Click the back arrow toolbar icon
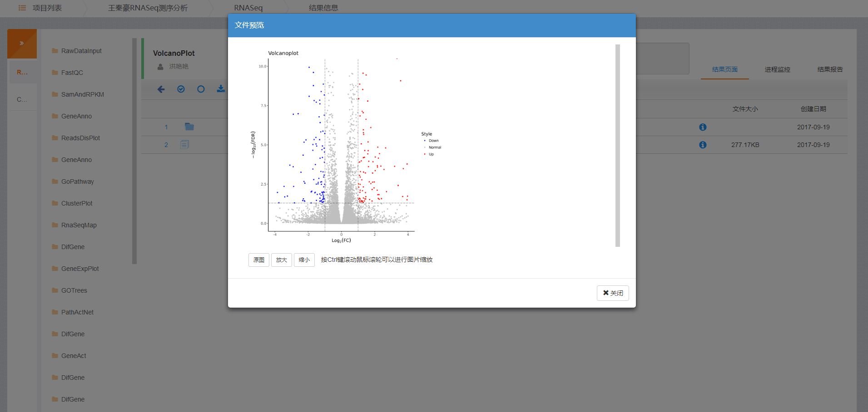Image resolution: width=868 pixels, height=412 pixels. pos(161,89)
